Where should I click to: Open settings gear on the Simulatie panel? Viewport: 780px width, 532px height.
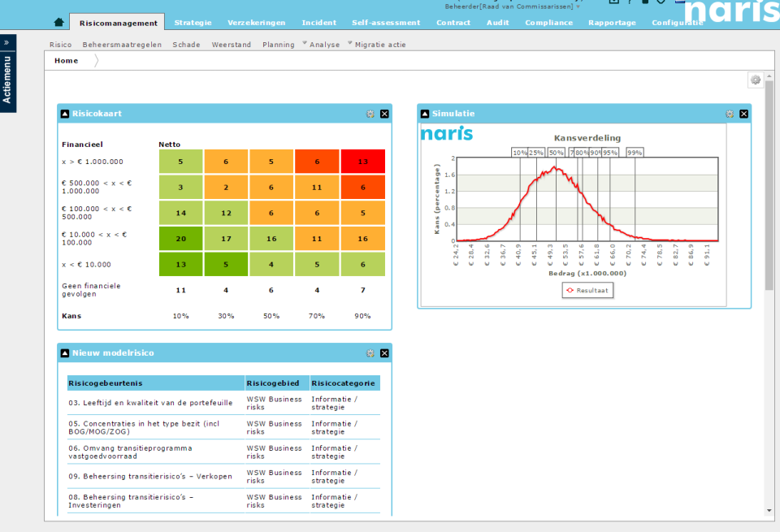(x=729, y=114)
